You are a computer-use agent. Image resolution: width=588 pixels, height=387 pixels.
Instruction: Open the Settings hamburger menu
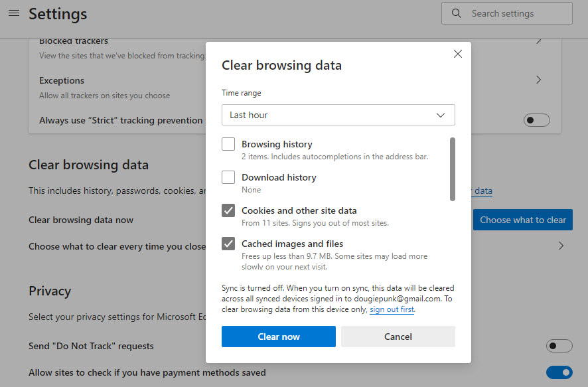[14, 13]
